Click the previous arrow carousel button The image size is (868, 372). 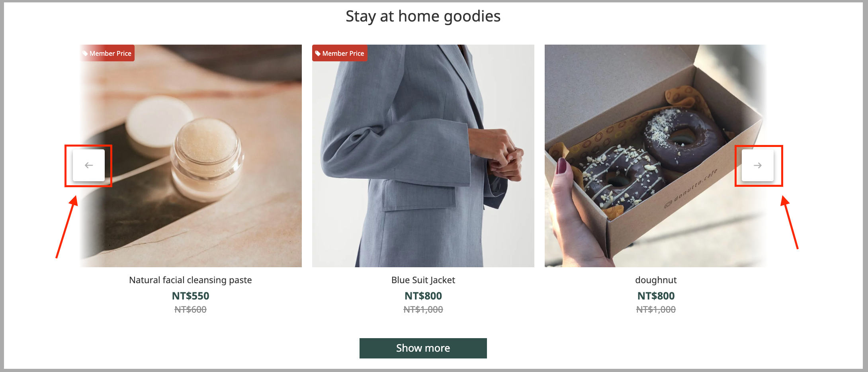[89, 165]
